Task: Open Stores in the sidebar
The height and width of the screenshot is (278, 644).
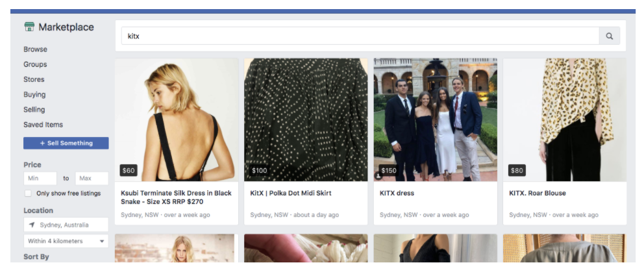Action: [34, 80]
